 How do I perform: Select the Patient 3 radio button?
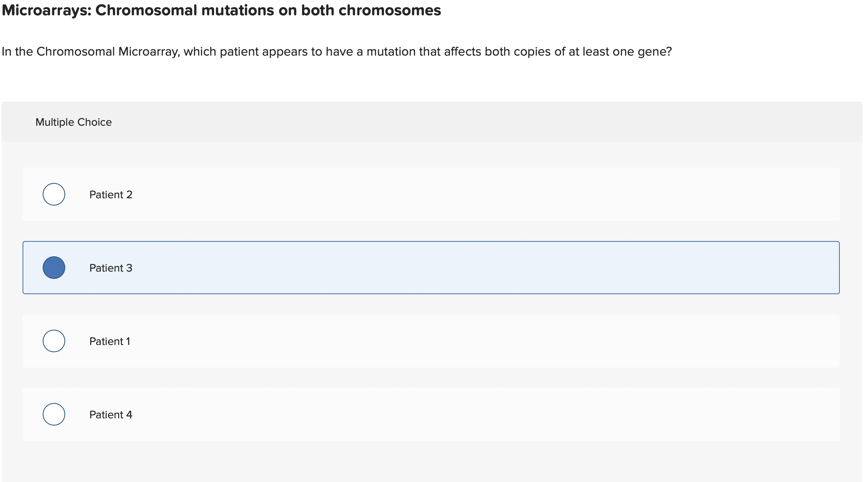pos(54,267)
